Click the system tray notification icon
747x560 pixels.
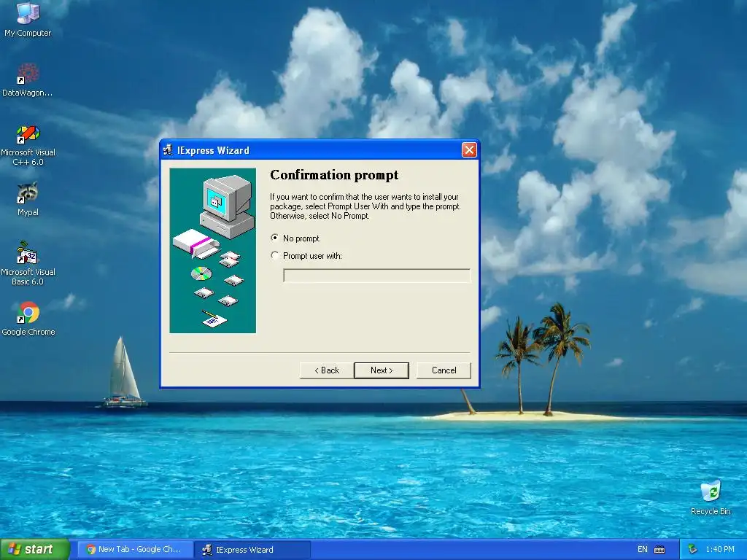click(693, 549)
